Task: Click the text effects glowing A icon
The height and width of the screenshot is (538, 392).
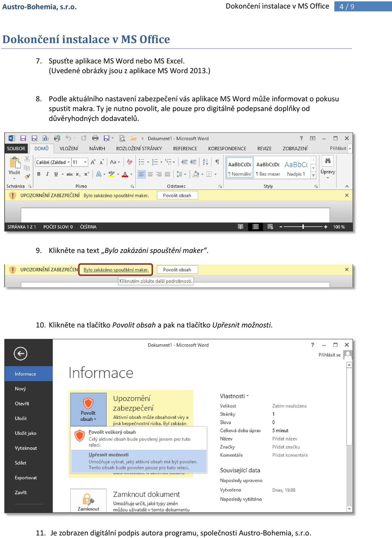Action: [x=99, y=174]
